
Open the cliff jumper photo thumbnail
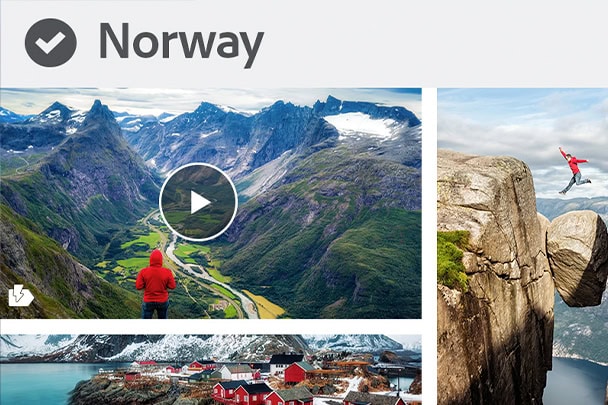click(522, 246)
